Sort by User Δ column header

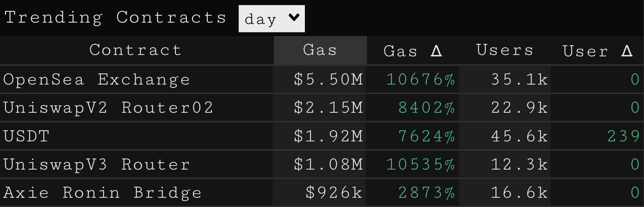pyautogui.click(x=597, y=51)
